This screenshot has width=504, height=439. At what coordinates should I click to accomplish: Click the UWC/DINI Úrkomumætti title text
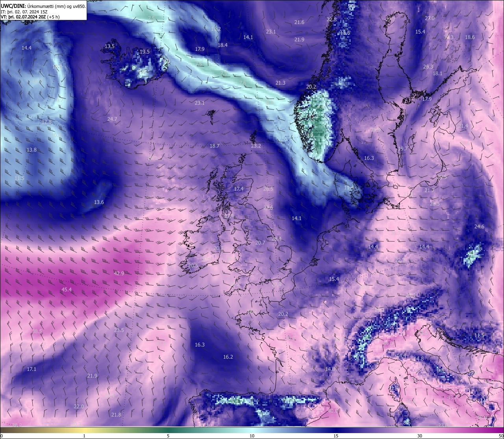pyautogui.click(x=43, y=6)
